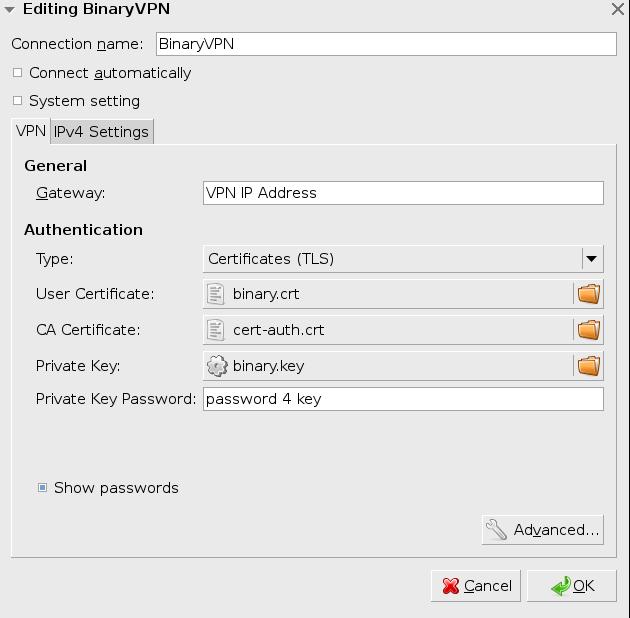Screen dimensions: 630x618
Task: Click the Private Key Password field
Action: pos(402,399)
